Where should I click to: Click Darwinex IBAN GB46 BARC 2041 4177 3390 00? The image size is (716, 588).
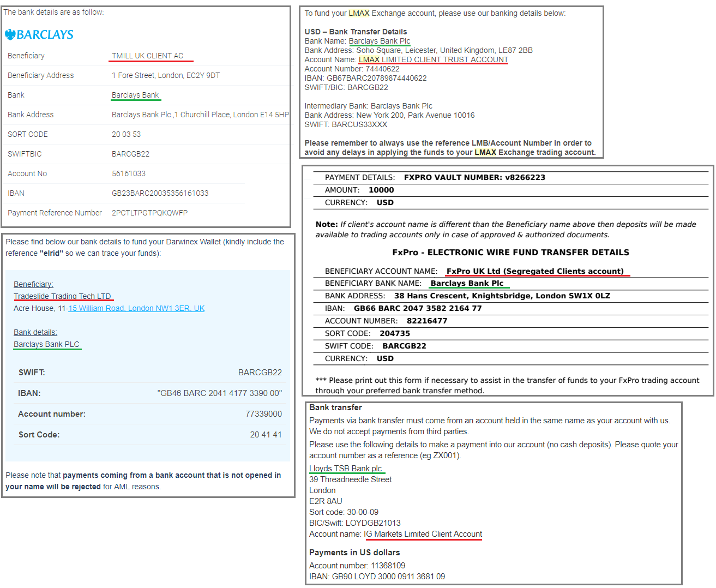tap(219, 393)
